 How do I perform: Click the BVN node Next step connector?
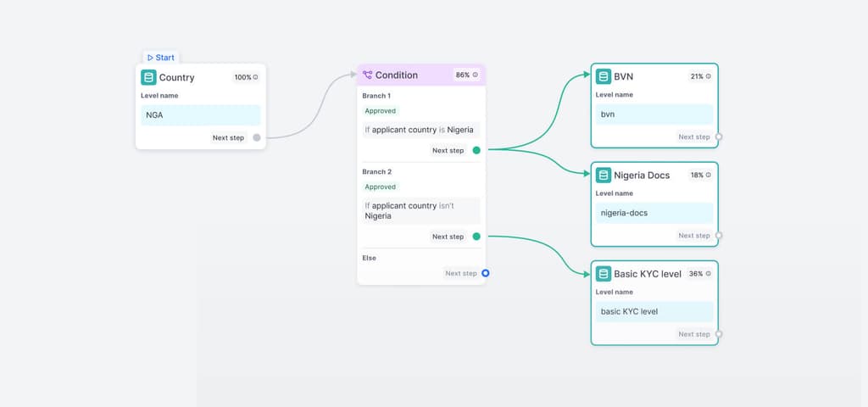[718, 137]
